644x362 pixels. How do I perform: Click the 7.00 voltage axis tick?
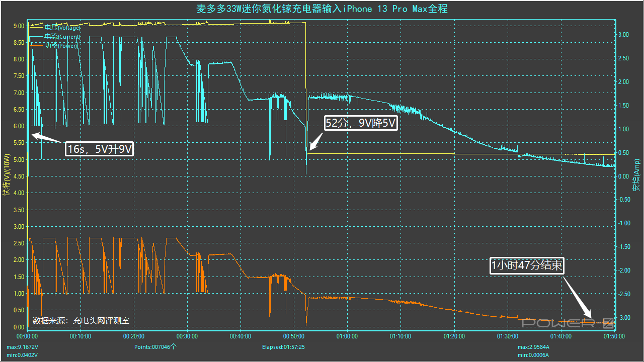coord(19,93)
